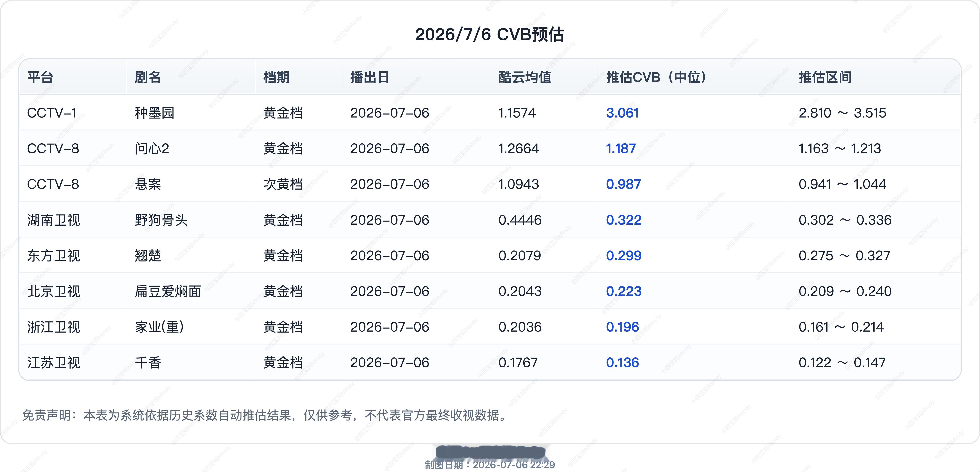Screen dimensions: 980x472
Task: Click the value '0.2079'
Action: point(520,256)
